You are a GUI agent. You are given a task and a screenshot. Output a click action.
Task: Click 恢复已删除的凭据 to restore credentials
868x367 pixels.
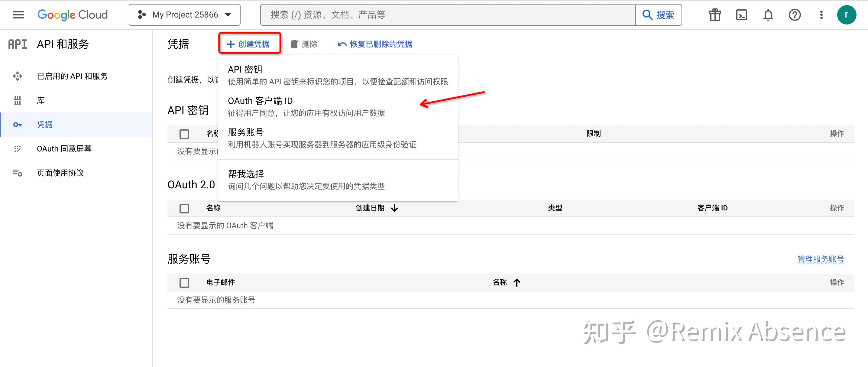coord(381,44)
